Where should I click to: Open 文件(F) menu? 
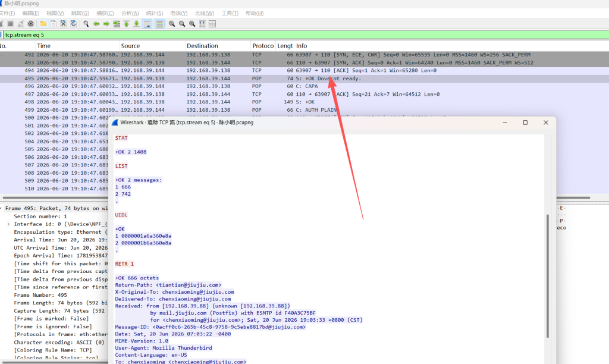pyautogui.click(x=7, y=13)
